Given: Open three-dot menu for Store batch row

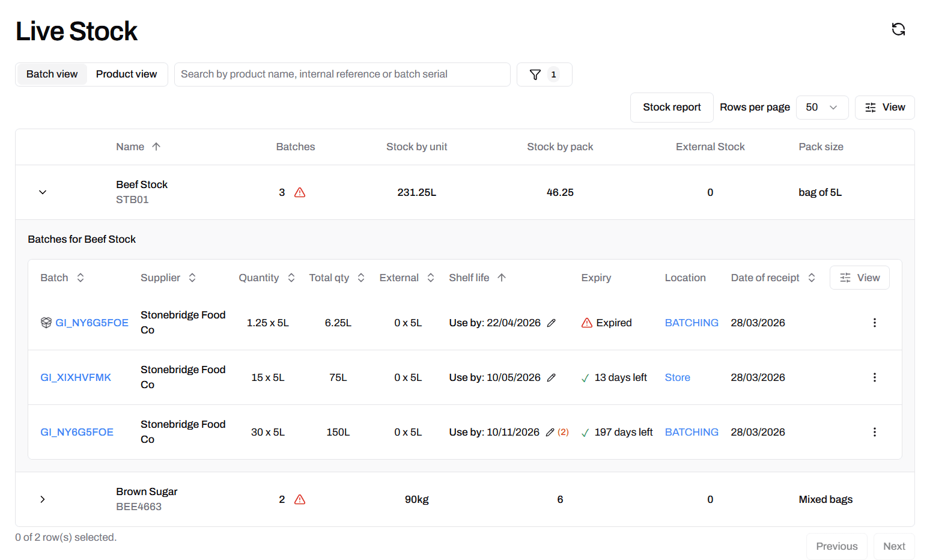Looking at the screenshot, I should click(x=874, y=377).
